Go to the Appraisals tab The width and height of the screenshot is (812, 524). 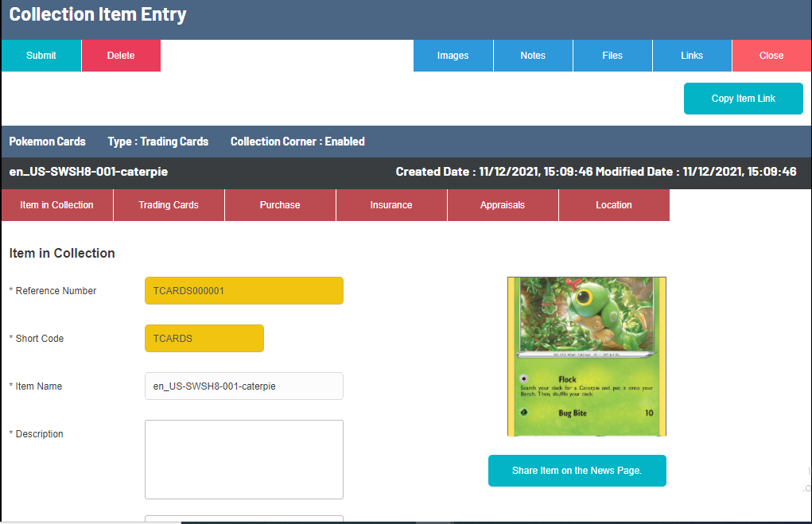[503, 205]
